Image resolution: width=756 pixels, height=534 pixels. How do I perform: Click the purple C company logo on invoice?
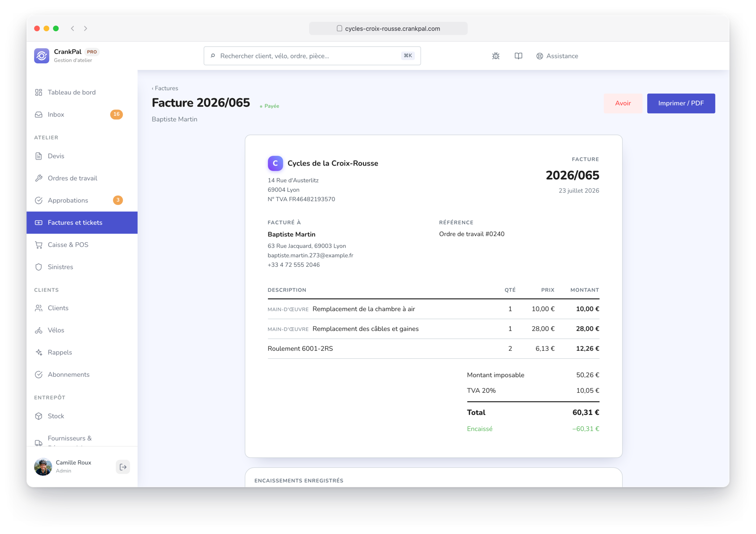pos(275,163)
